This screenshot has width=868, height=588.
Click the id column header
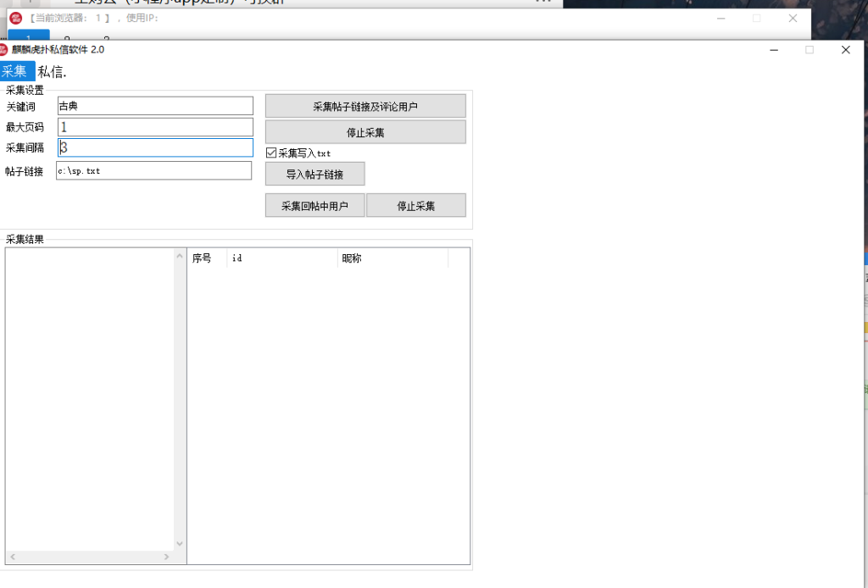click(281, 258)
